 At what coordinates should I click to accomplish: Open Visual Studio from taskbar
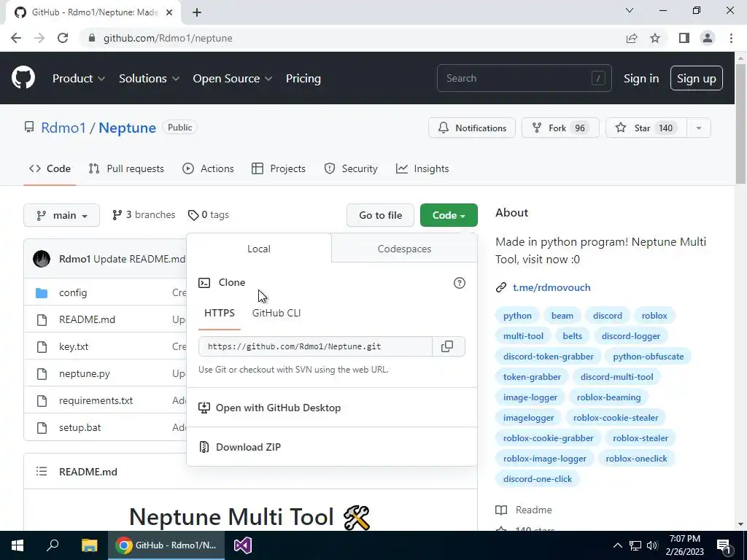point(242,545)
